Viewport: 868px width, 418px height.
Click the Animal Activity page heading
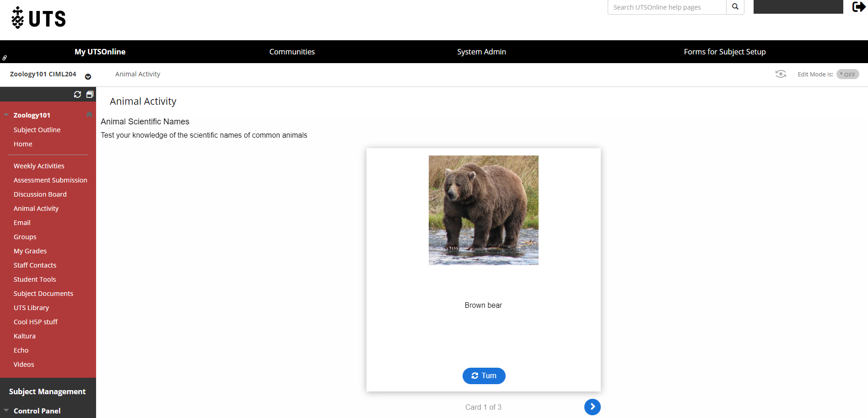[x=143, y=102]
